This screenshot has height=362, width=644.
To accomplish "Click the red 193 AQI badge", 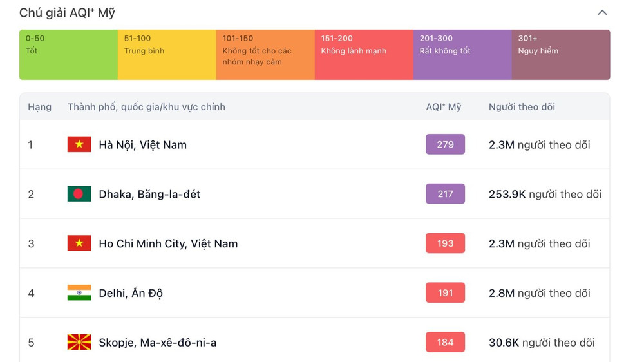I will click(445, 243).
